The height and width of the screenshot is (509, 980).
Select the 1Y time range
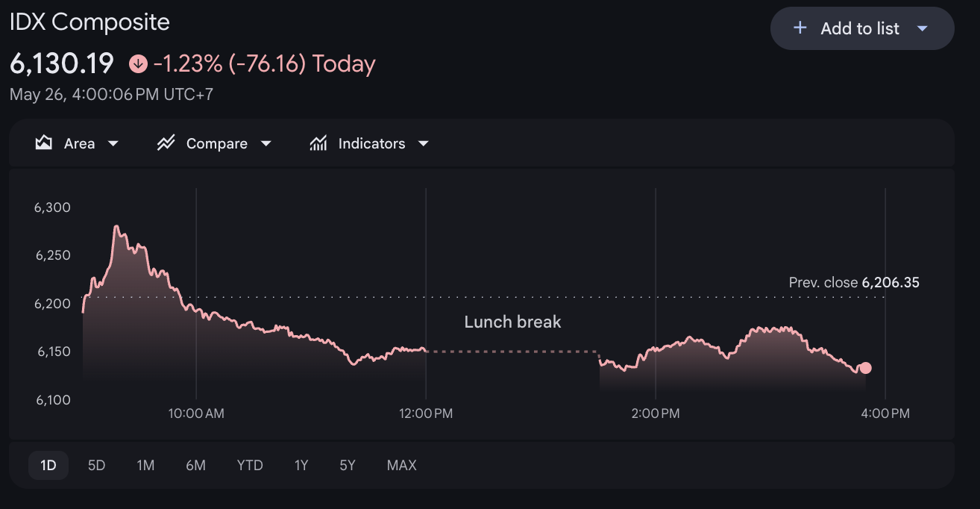click(301, 466)
